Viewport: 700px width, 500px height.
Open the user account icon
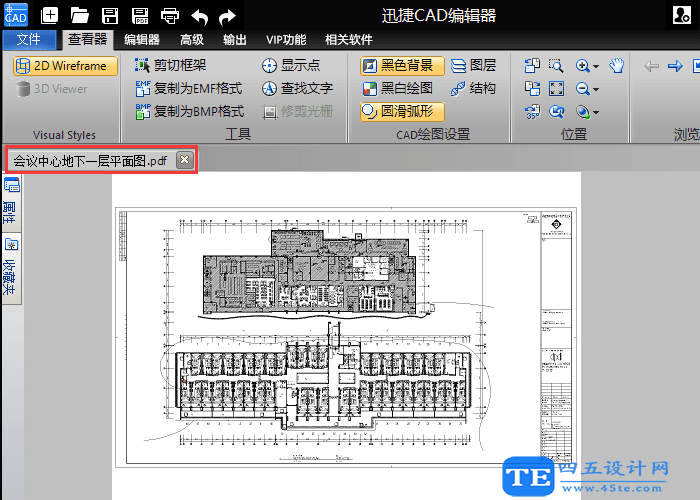tap(682, 15)
